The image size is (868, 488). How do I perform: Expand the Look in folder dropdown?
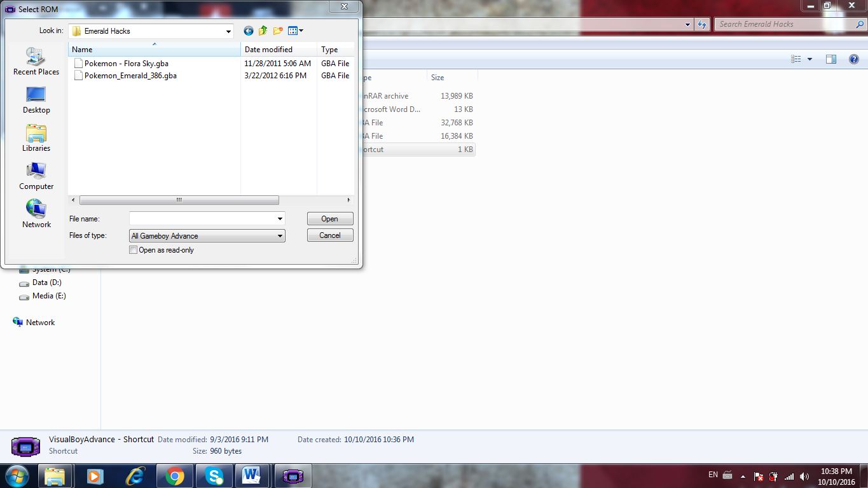(x=228, y=31)
